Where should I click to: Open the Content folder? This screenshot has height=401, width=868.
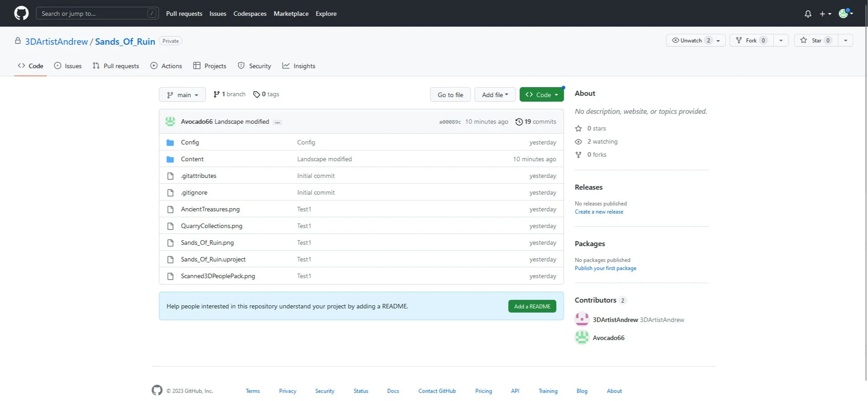pos(192,159)
